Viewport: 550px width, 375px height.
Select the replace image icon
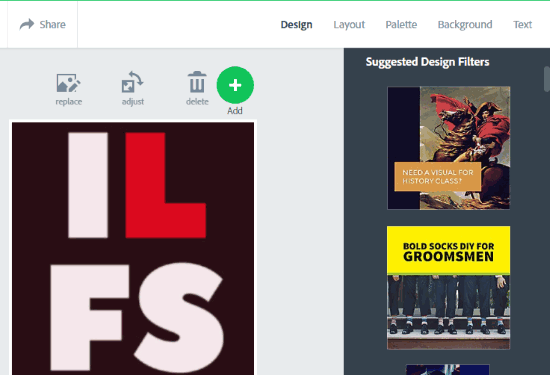pos(68,83)
